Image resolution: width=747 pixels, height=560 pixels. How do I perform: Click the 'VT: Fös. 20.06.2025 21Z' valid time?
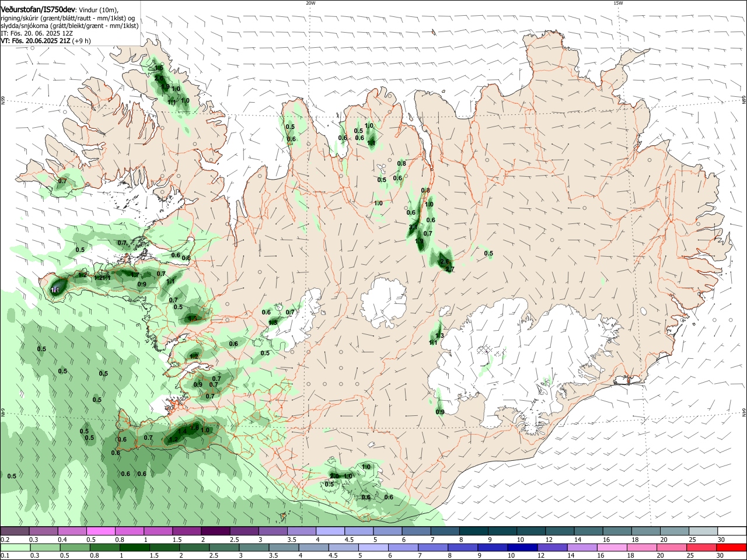point(36,41)
